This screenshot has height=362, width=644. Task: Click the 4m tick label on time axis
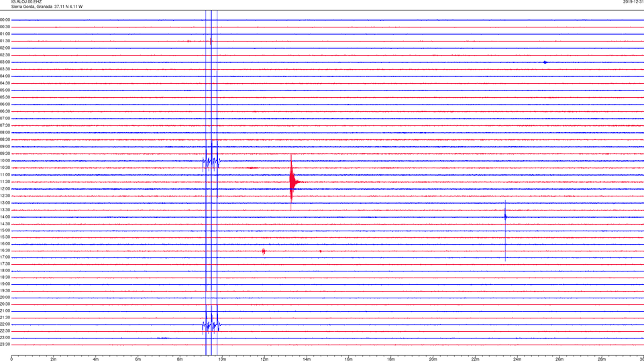96,359
